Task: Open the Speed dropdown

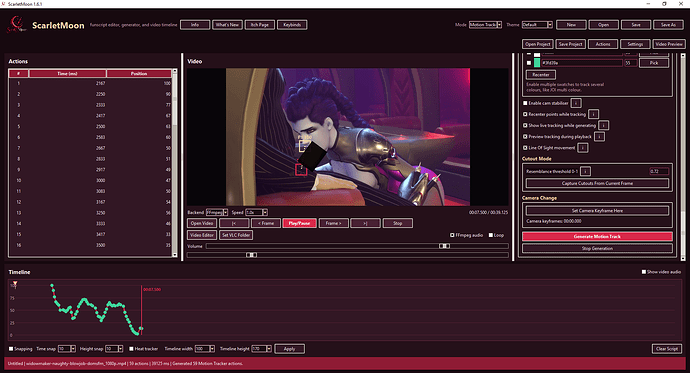Action: click(x=265, y=212)
